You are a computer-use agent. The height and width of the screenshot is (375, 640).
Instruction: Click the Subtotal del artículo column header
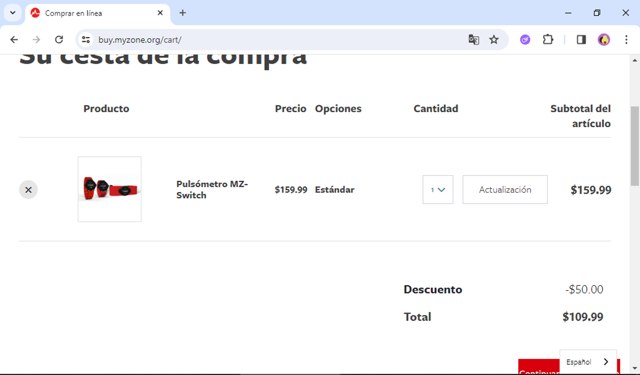pyautogui.click(x=580, y=116)
